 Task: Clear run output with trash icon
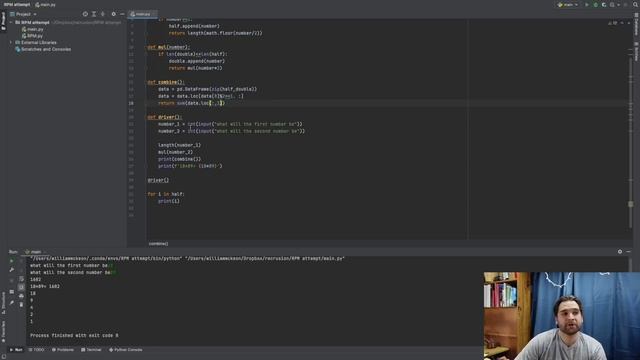(21, 304)
